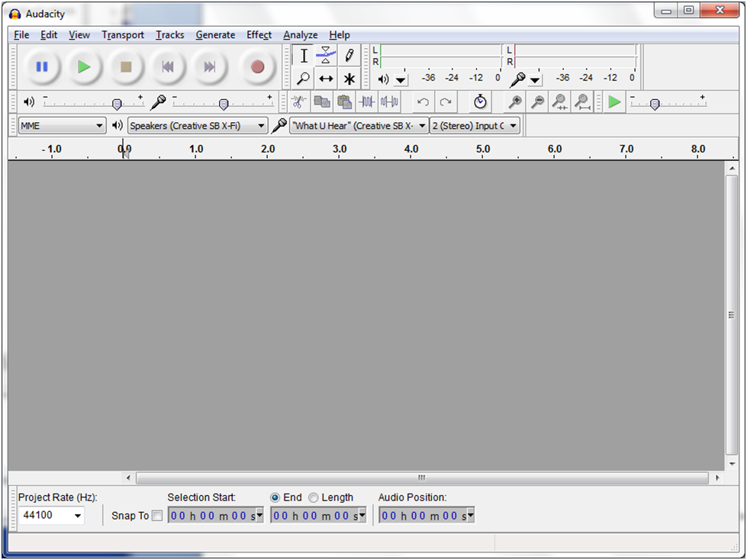747x560 pixels.
Task: Select the End radio button
Action: [x=275, y=497]
